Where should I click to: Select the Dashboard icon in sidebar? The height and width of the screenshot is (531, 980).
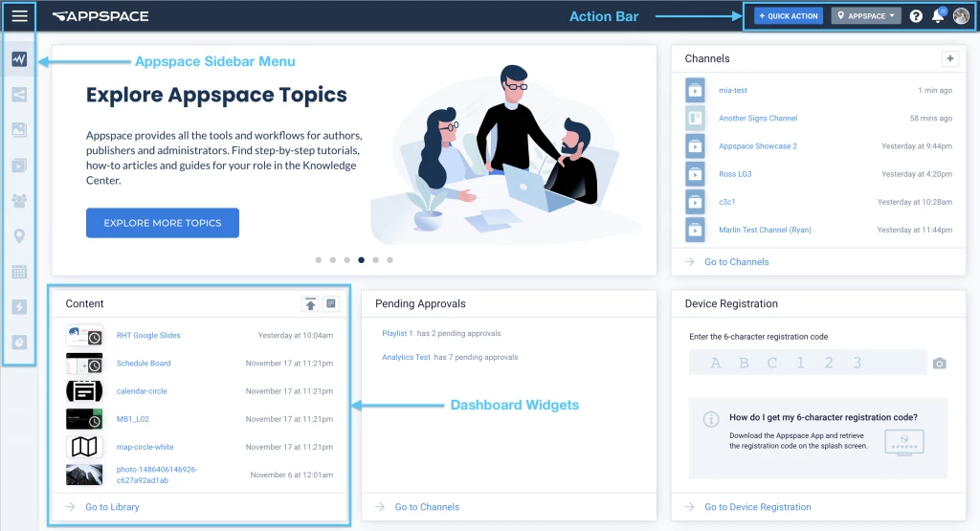tap(19, 59)
